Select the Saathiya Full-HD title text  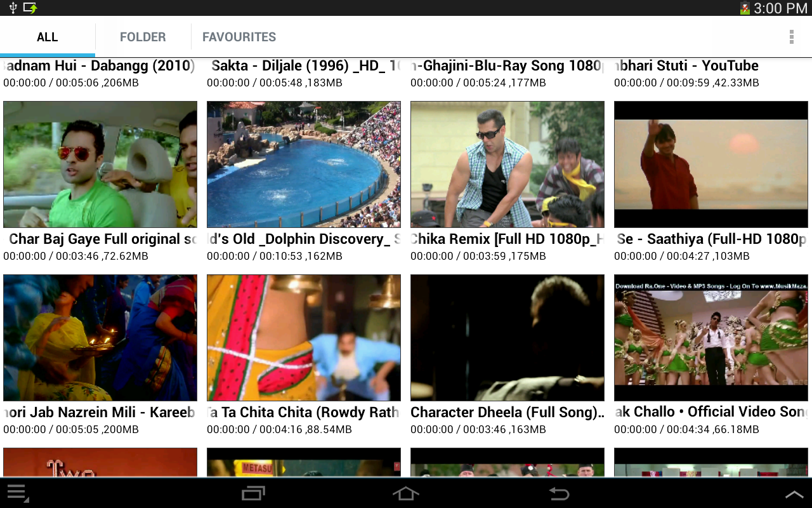click(x=710, y=239)
